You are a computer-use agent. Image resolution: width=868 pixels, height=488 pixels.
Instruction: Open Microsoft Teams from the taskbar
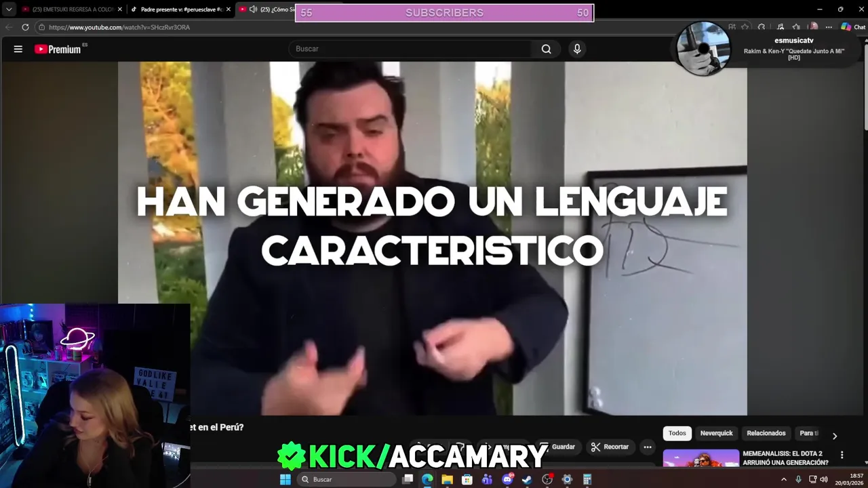487,479
